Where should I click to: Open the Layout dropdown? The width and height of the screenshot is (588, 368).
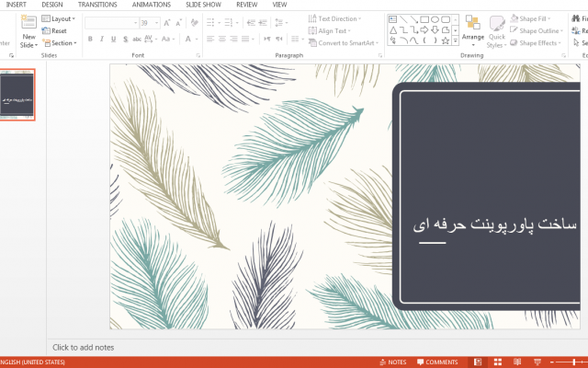pos(59,18)
